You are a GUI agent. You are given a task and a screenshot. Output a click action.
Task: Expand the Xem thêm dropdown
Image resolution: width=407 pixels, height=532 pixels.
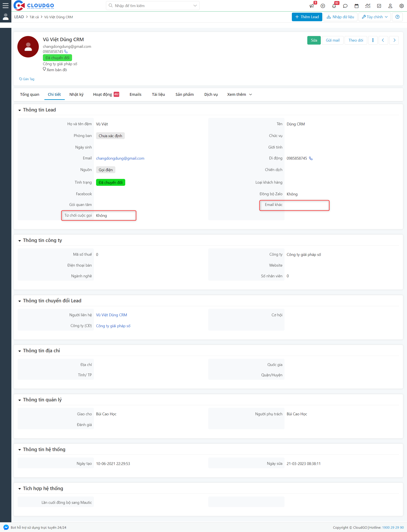(x=239, y=95)
